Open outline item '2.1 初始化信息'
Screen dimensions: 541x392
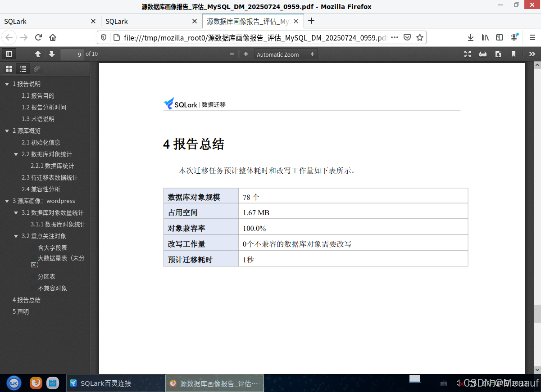click(41, 143)
